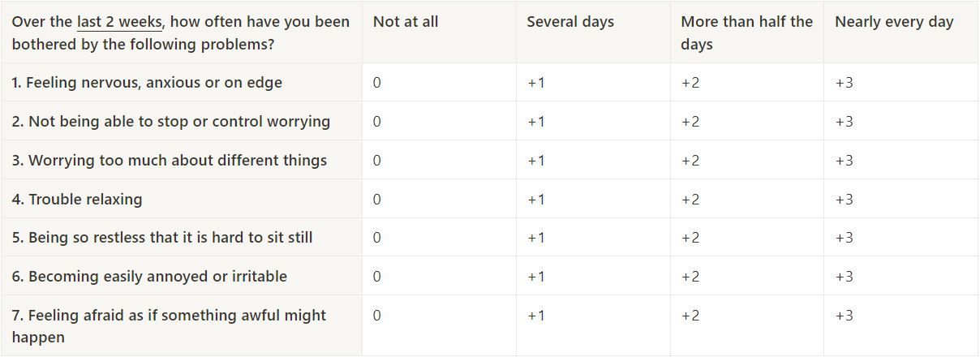
Task: Pick +1 for "Trouble relaxing" row
Action: coord(536,200)
